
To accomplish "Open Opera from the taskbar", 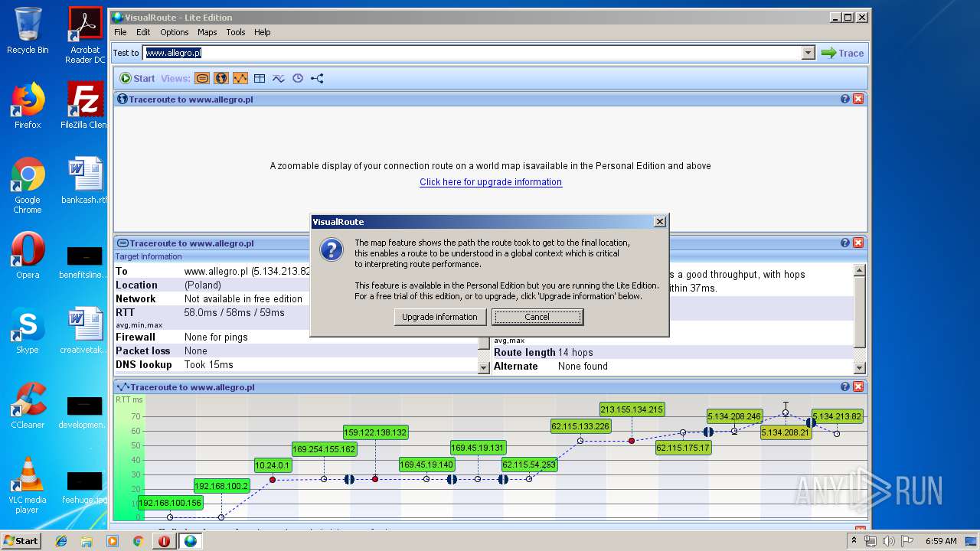I will pyautogui.click(x=164, y=541).
